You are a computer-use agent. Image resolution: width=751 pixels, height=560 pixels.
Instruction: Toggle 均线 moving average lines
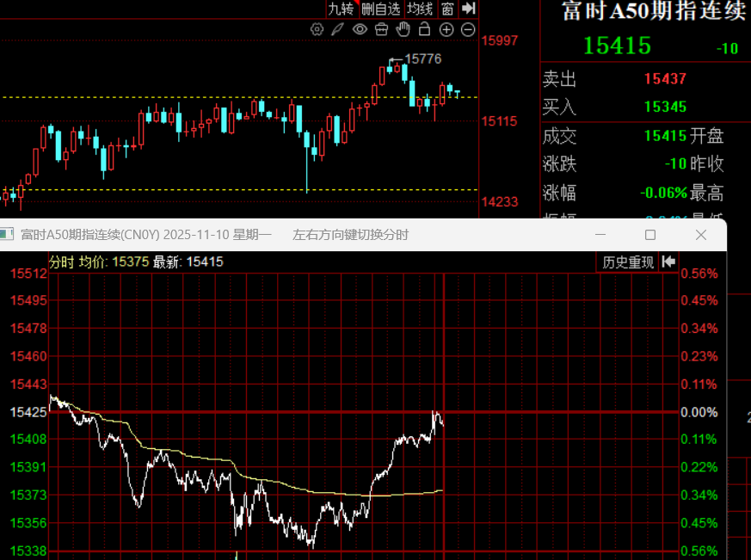tap(420, 9)
